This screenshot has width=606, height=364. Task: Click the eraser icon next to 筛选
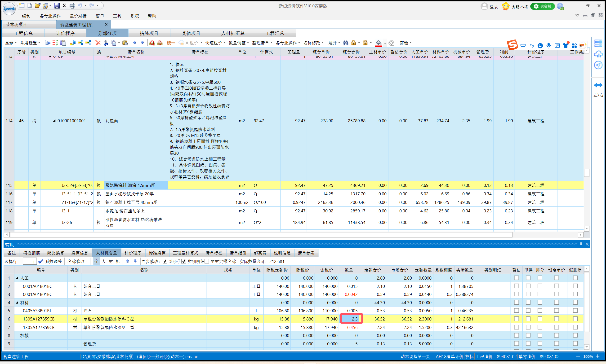pyautogui.click(x=391, y=42)
